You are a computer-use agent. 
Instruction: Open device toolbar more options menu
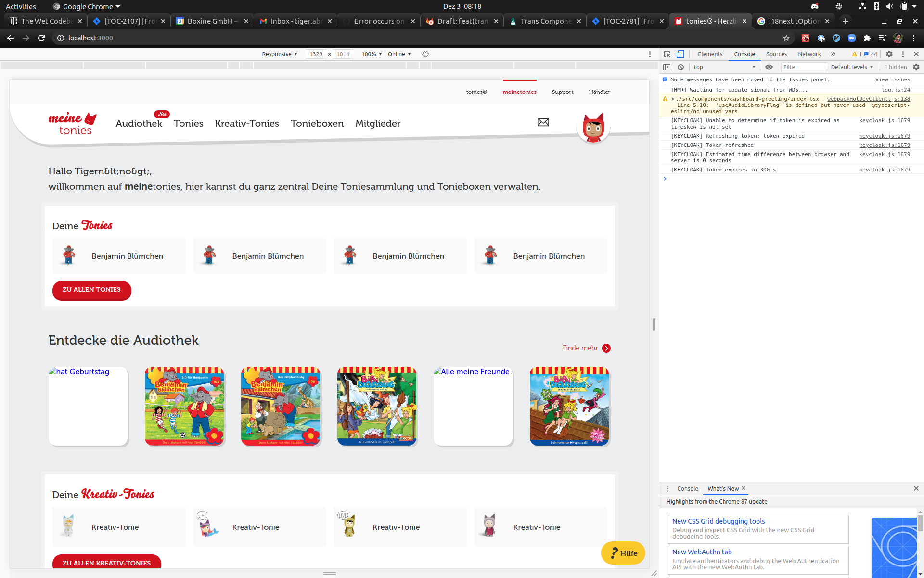[x=650, y=54]
